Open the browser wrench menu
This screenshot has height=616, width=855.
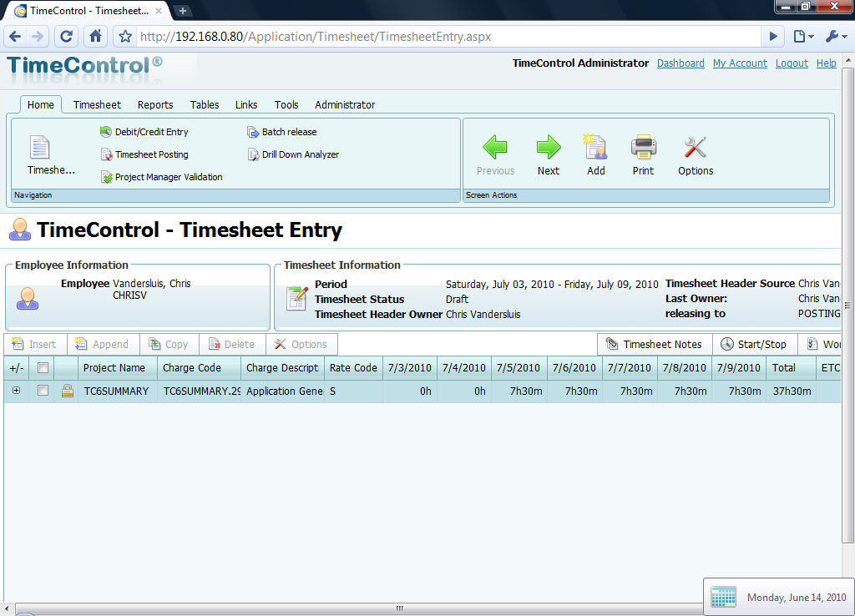coord(836,37)
